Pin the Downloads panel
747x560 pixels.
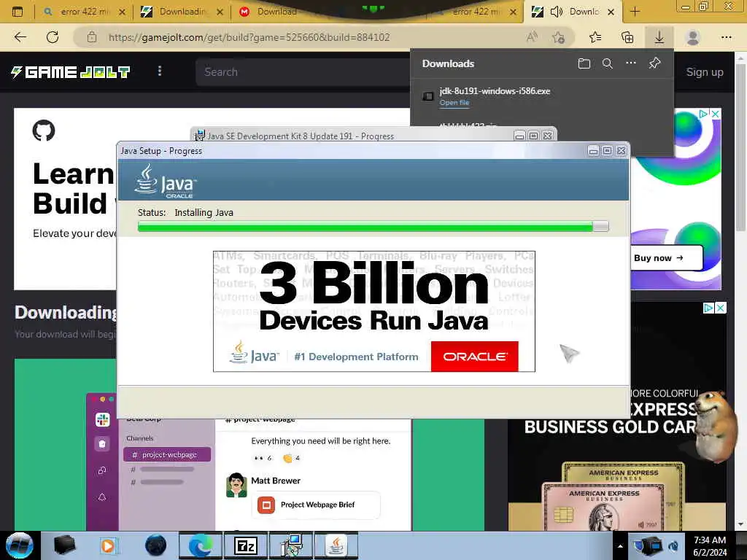(x=654, y=63)
